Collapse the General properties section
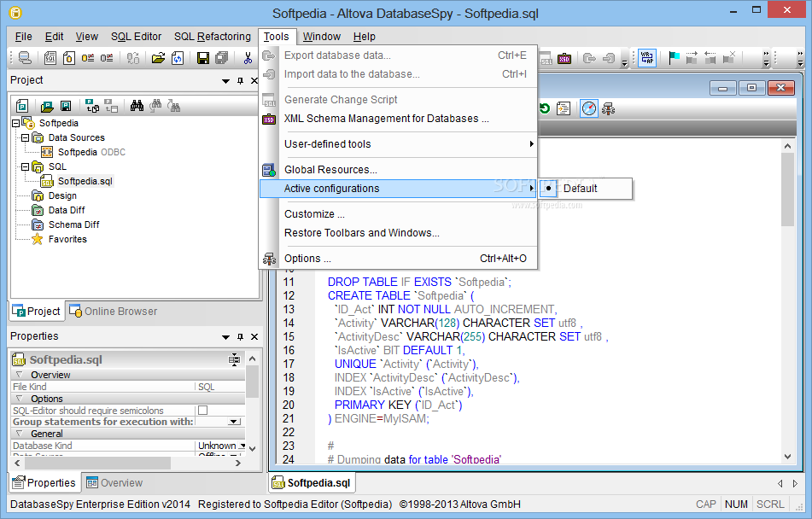 [19, 434]
